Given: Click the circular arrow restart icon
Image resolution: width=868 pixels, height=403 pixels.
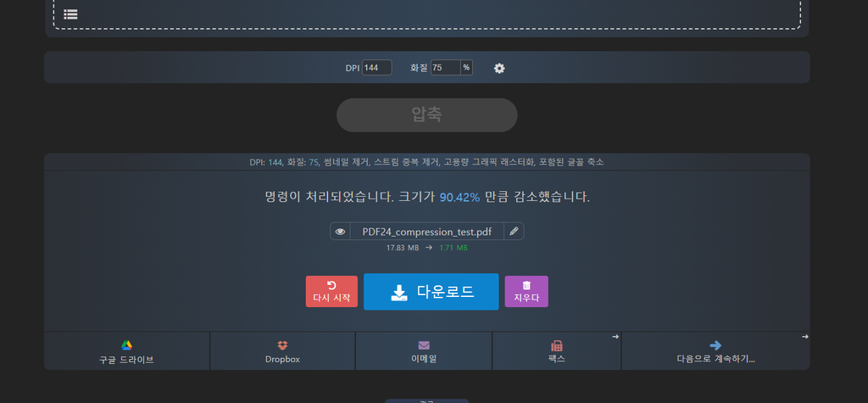Looking at the screenshot, I should [331, 285].
